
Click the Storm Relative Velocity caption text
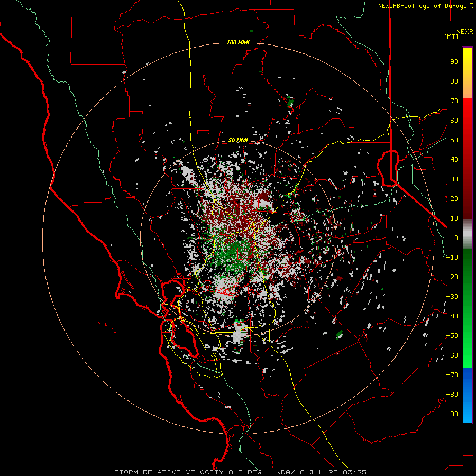240,472
